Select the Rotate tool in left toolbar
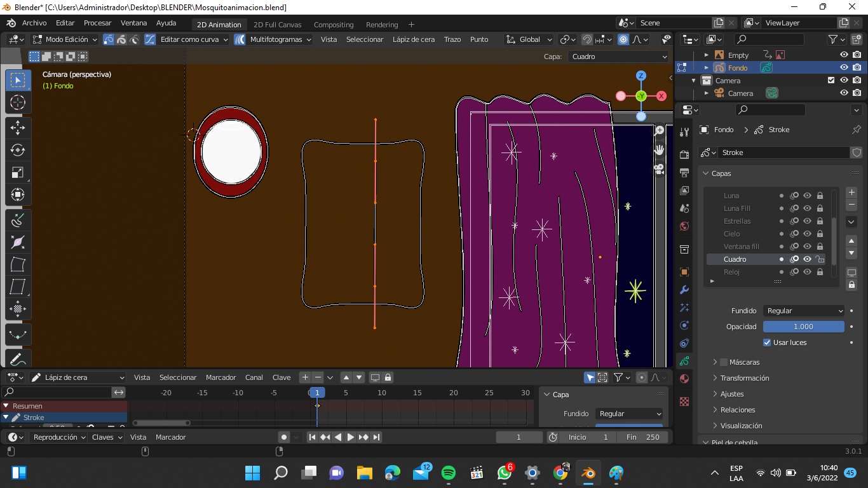The width and height of the screenshot is (868, 488). pos(18,150)
